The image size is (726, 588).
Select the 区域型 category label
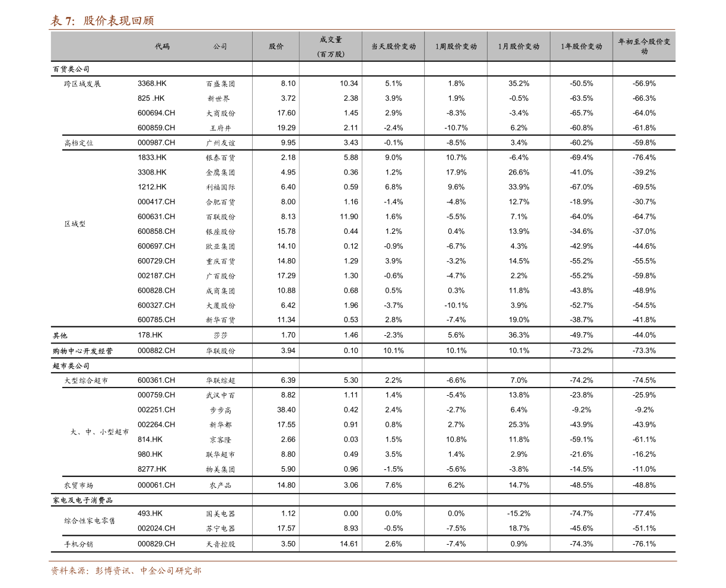click(75, 224)
